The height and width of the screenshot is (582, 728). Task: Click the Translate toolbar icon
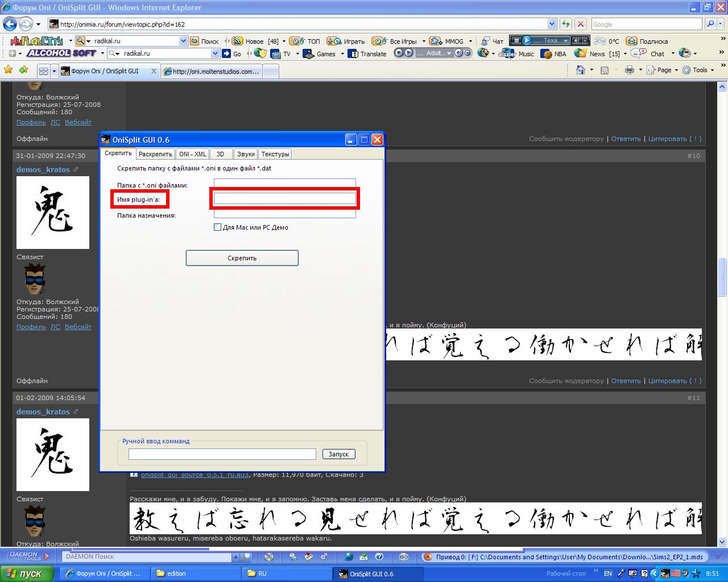(367, 54)
